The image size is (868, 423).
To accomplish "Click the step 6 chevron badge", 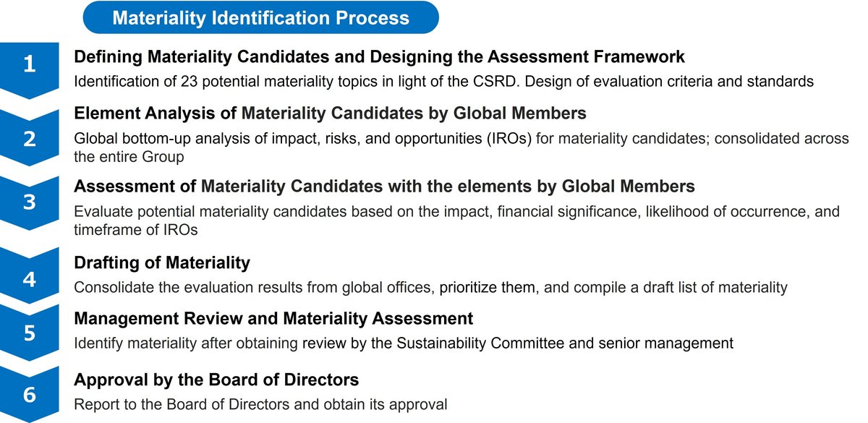I will (x=29, y=396).
